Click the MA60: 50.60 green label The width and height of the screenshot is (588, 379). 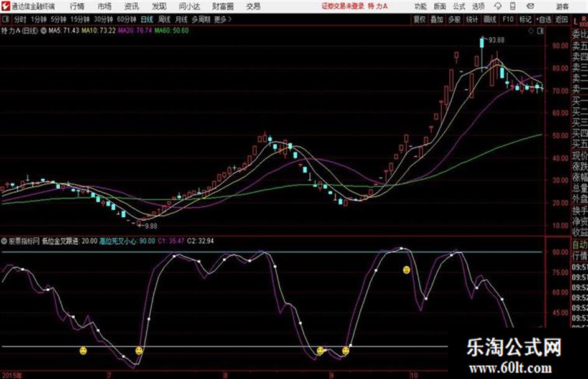(172, 30)
